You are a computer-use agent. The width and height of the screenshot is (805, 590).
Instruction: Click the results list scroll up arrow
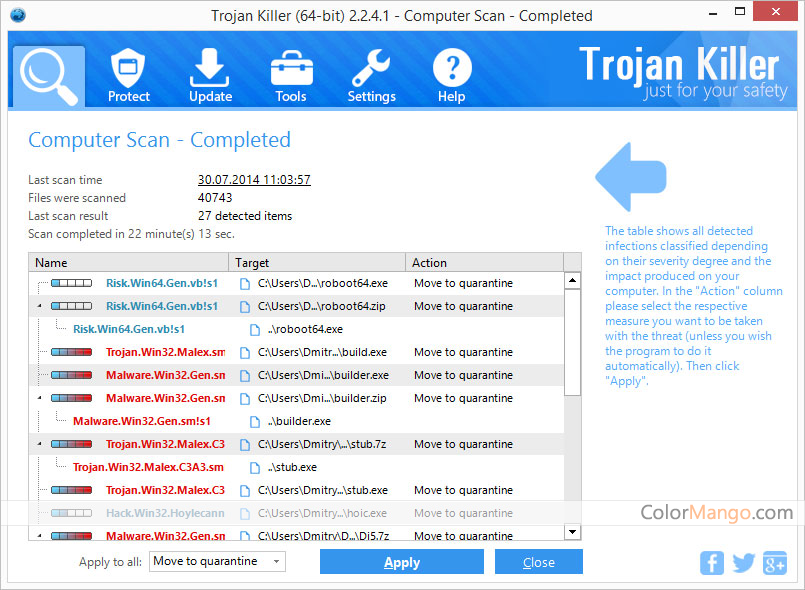pyautogui.click(x=572, y=281)
